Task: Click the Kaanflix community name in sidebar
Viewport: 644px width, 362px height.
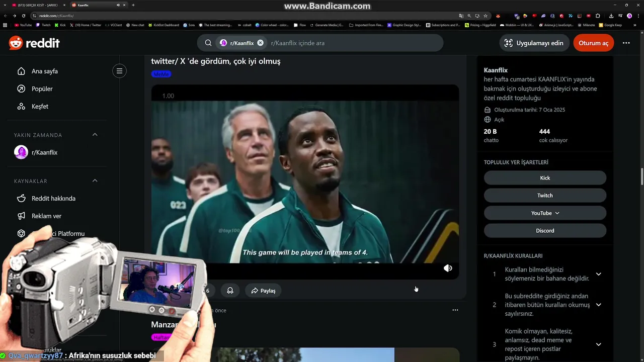Action: (496, 70)
